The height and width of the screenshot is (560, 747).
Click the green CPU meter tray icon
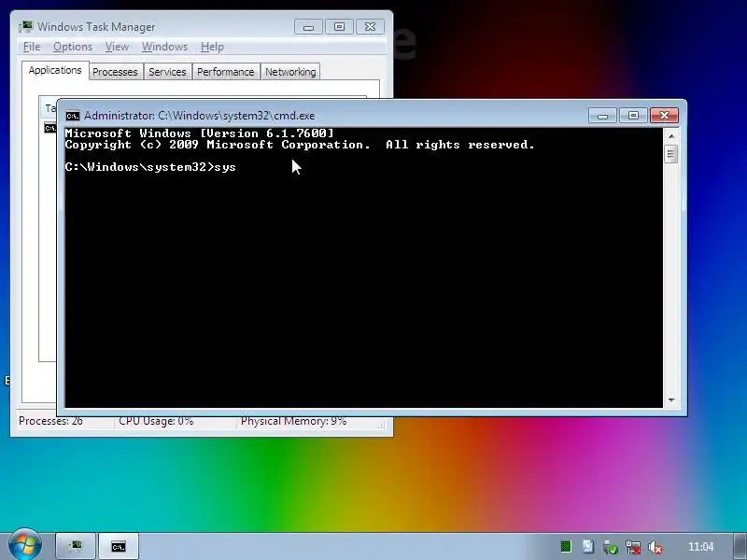(566, 547)
